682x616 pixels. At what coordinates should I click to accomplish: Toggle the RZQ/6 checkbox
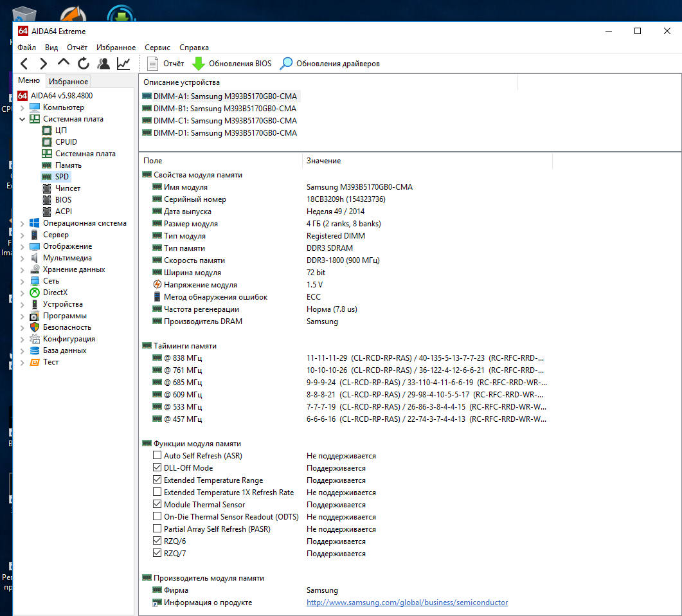[157, 540]
